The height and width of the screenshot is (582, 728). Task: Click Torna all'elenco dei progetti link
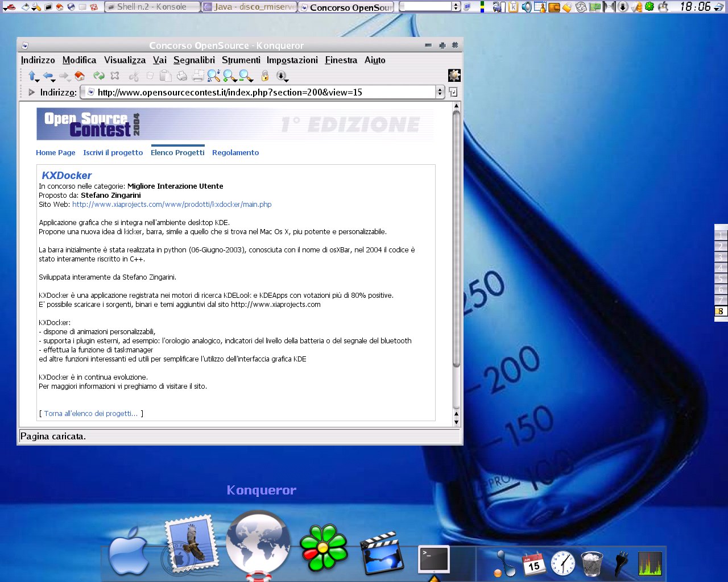pos(91,413)
